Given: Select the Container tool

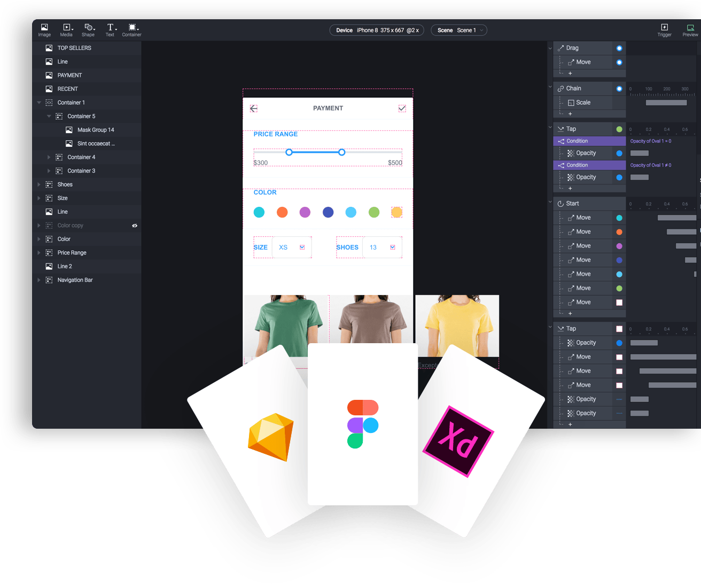Looking at the screenshot, I should (131, 30).
